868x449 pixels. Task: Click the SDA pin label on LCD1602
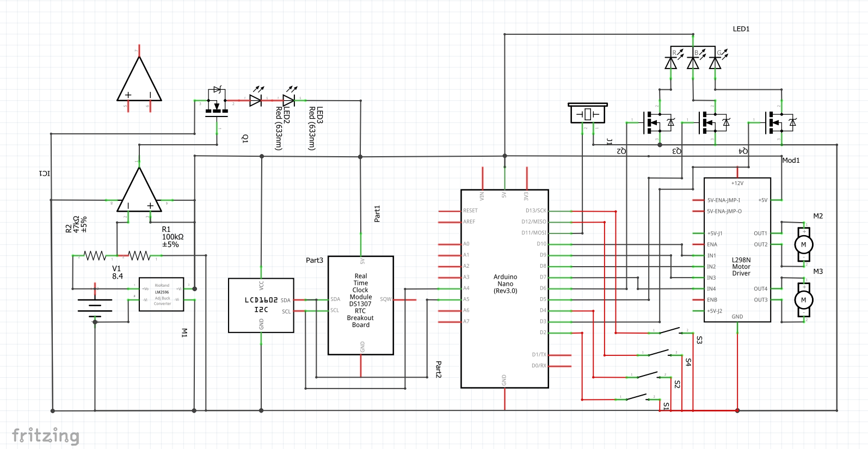click(286, 300)
